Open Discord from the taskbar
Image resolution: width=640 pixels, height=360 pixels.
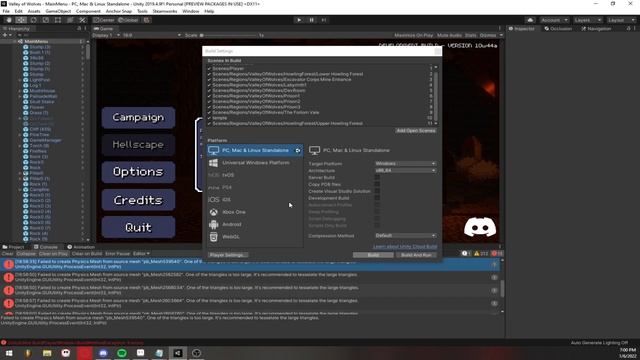point(103,353)
